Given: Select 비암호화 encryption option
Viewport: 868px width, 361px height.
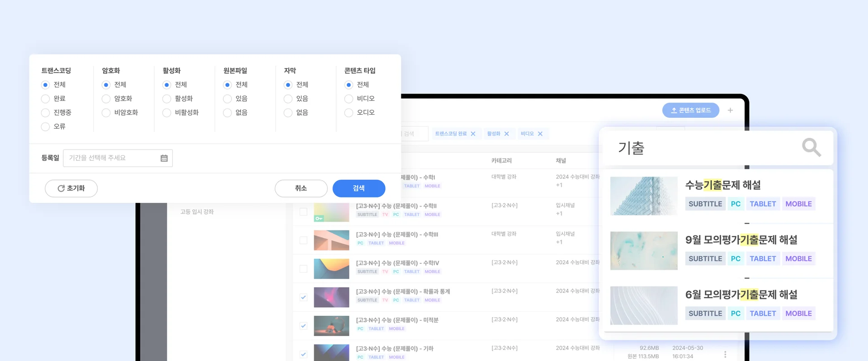Looking at the screenshot, I should [x=106, y=113].
